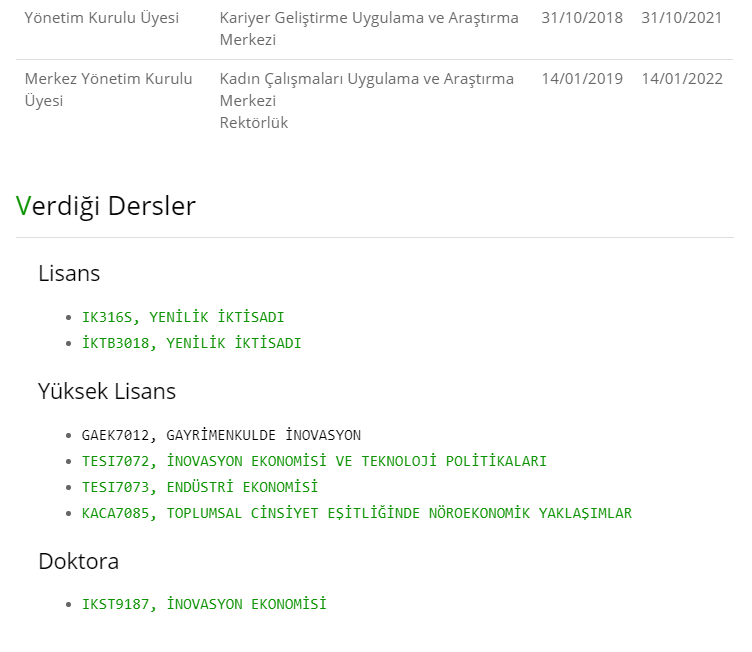Click Kadın Çalışmaları Uygulama ve Araştırma Merkezi
This screenshot has width=752, height=652.
366,90
